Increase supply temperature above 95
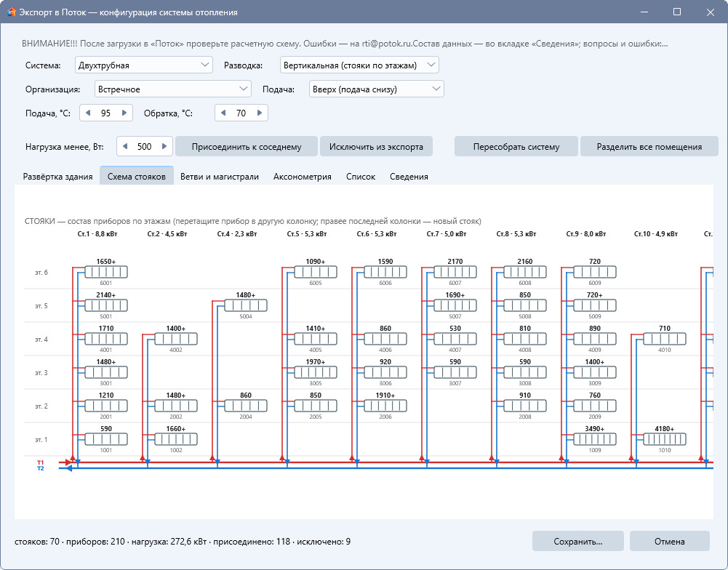 point(124,113)
